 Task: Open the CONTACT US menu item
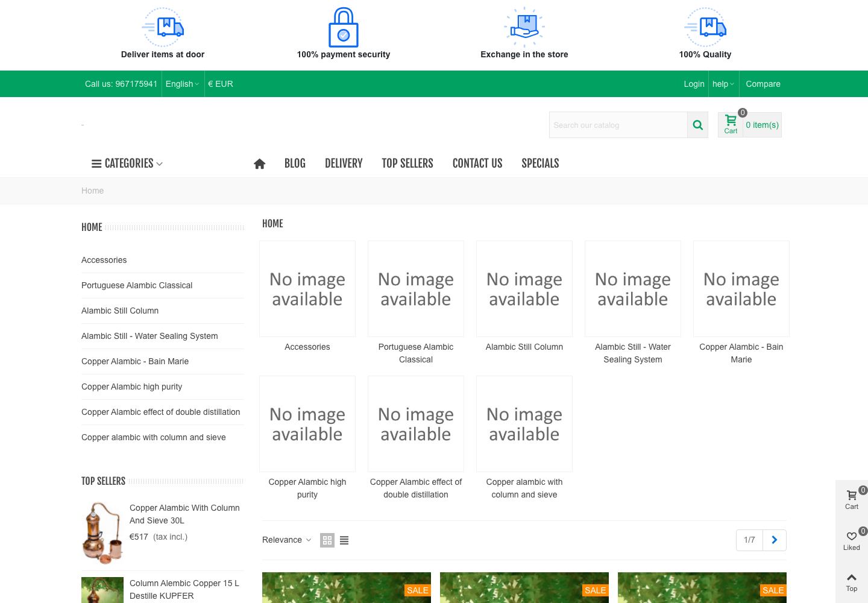477,163
